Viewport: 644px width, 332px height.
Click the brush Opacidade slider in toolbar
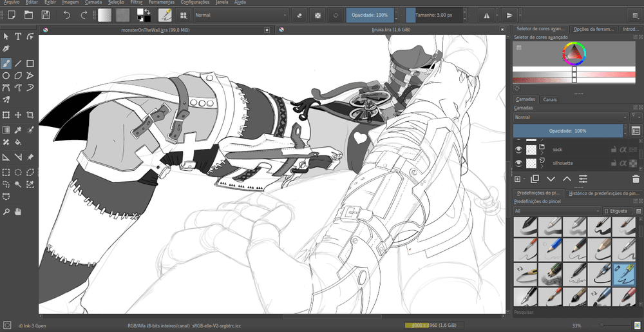click(370, 14)
